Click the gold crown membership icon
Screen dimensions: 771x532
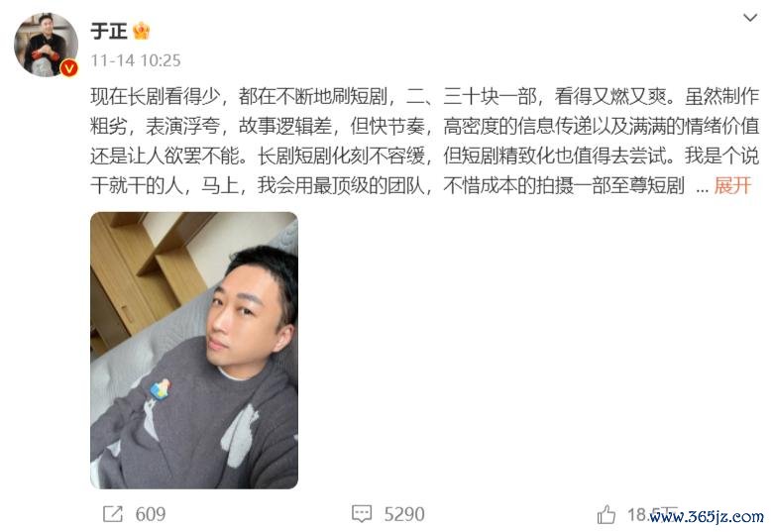[x=141, y=31]
